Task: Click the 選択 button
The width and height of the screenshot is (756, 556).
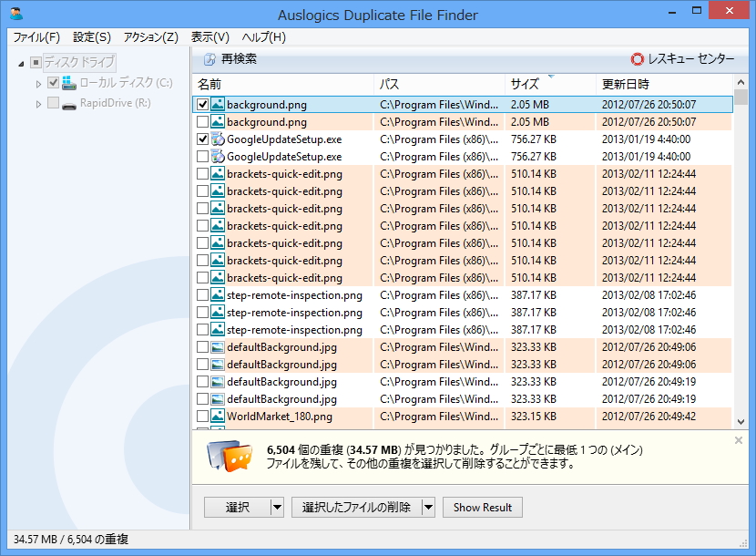Action: [237, 508]
